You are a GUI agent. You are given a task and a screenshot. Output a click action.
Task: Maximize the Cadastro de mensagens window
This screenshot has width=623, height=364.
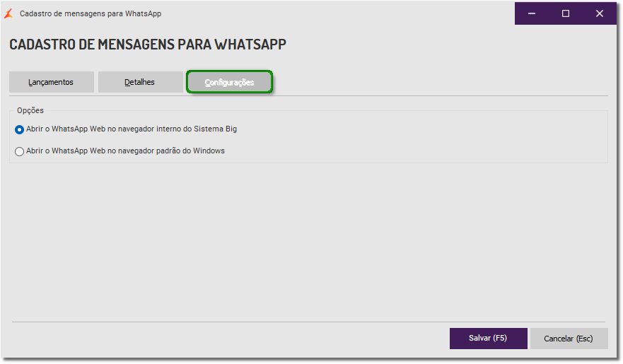pyautogui.click(x=566, y=13)
